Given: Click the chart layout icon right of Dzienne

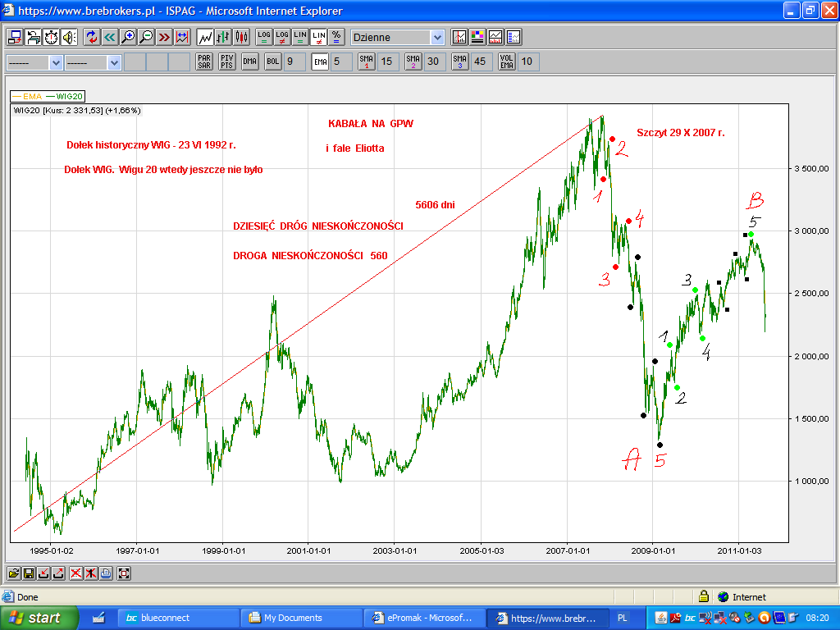Looking at the screenshot, I should tap(459, 37).
